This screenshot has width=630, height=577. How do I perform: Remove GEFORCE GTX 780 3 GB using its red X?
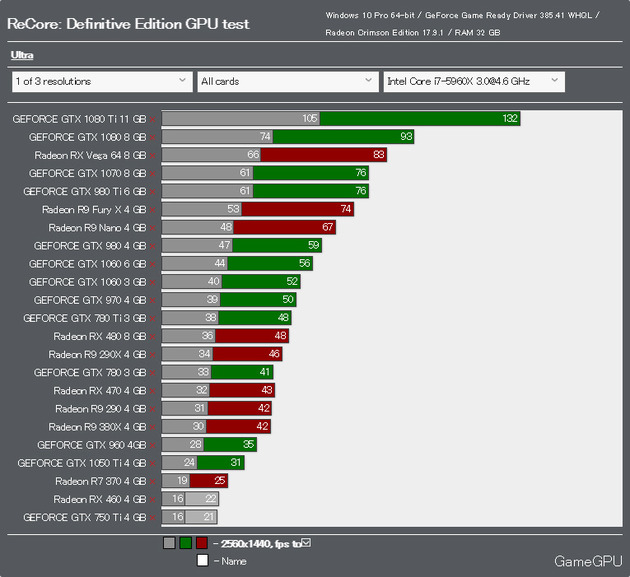[153, 373]
